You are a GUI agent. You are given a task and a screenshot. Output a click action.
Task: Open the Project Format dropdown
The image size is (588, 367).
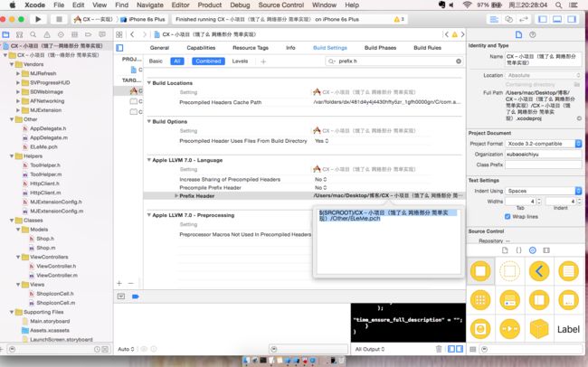pyautogui.click(x=544, y=144)
